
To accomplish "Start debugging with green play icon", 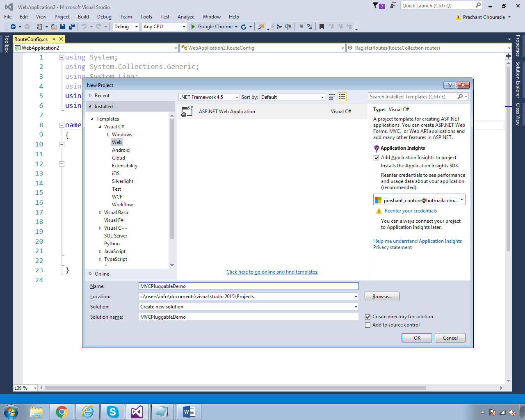I will coord(193,27).
